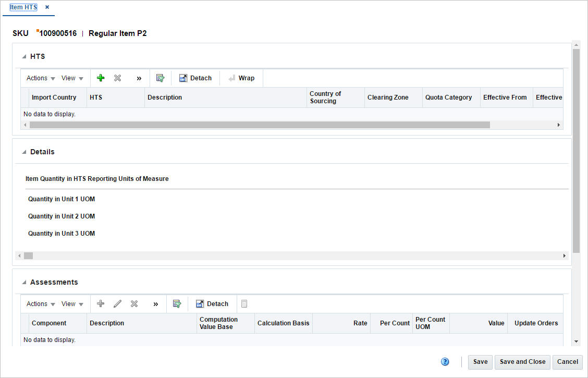Open View menu in HTS section
Image resolution: width=588 pixels, height=378 pixels.
[72, 78]
